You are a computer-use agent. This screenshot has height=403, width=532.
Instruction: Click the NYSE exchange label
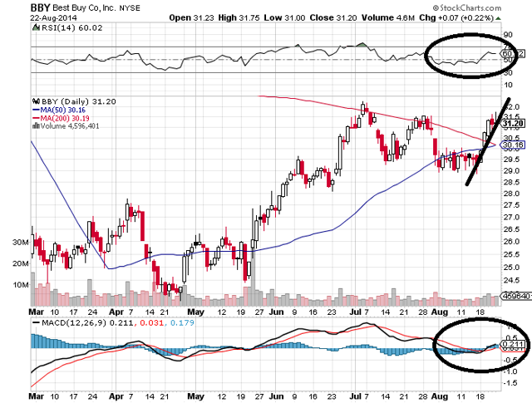point(130,7)
